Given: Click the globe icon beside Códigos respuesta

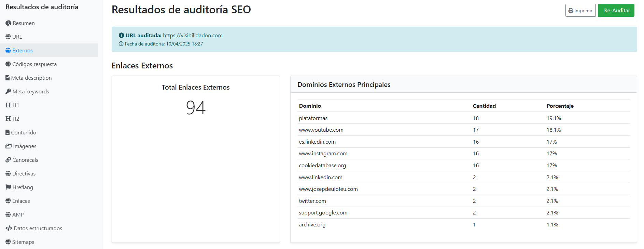Looking at the screenshot, I should [8, 64].
